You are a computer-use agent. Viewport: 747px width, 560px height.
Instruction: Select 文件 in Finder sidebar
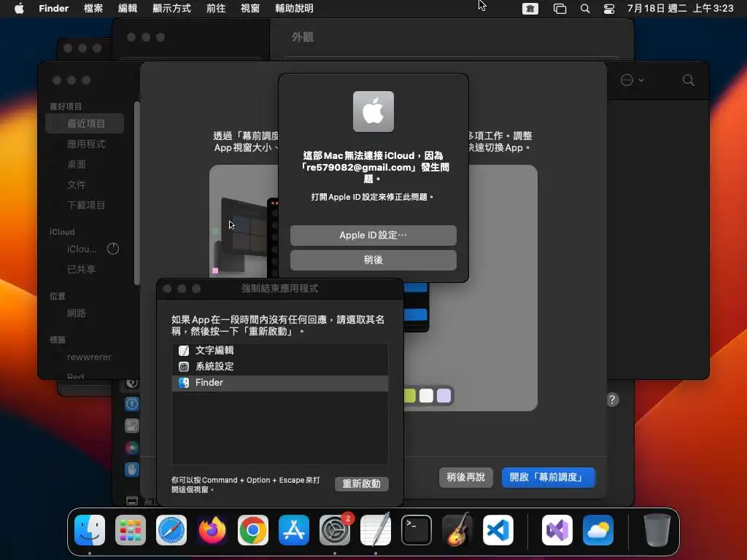(85, 184)
